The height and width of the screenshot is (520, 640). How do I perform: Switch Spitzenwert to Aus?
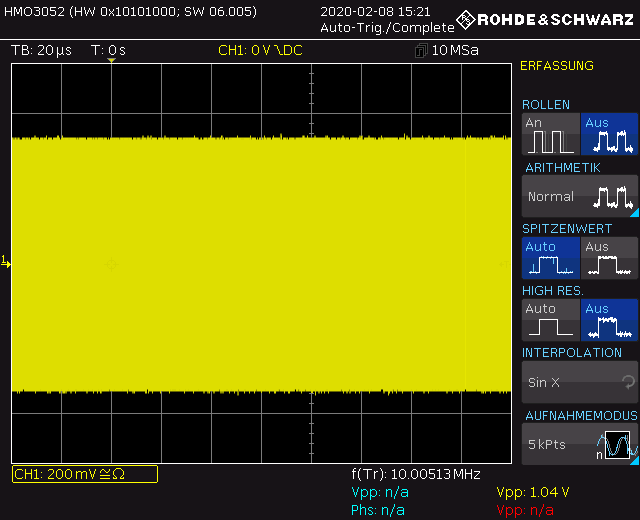point(609,258)
